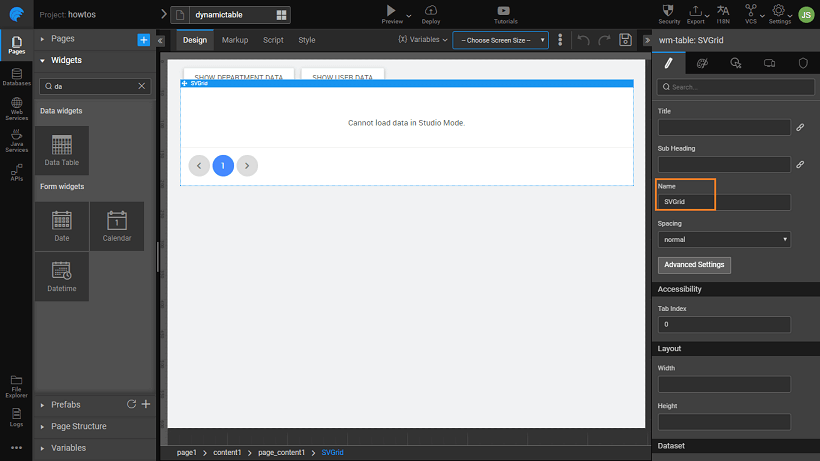Expand the Variables dropdown in toolbar

tap(422, 40)
